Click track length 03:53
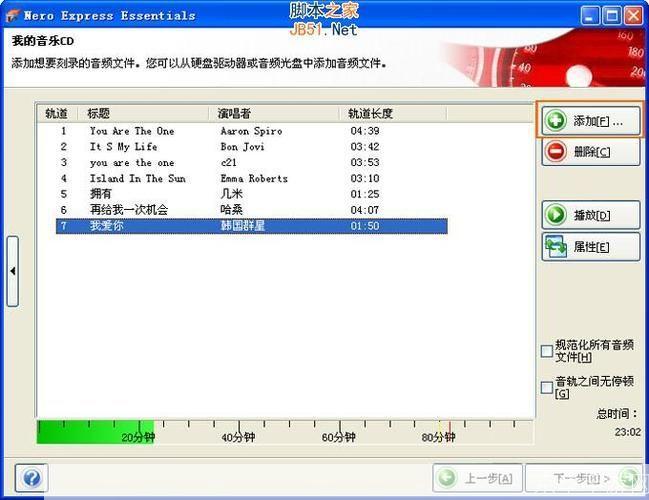 click(365, 163)
